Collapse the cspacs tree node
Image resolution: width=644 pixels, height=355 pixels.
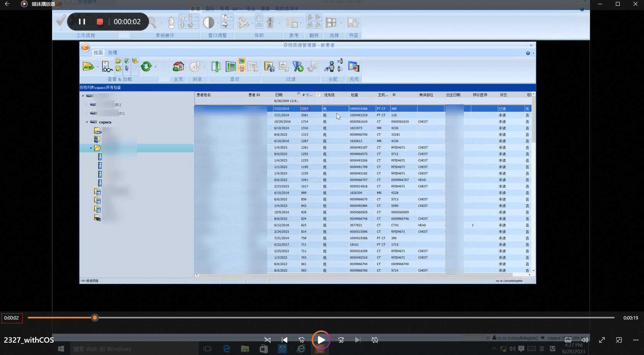point(86,122)
